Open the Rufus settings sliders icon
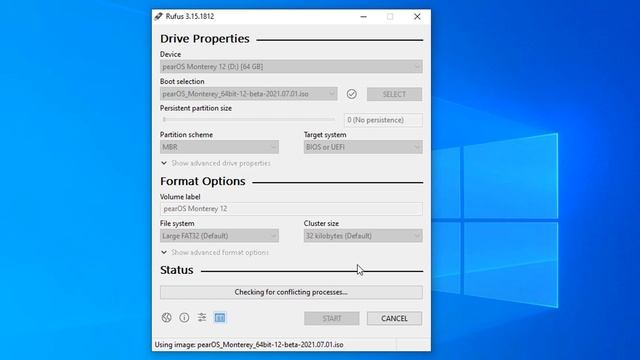Image resolution: width=640 pixels, height=360 pixels. coord(202,318)
